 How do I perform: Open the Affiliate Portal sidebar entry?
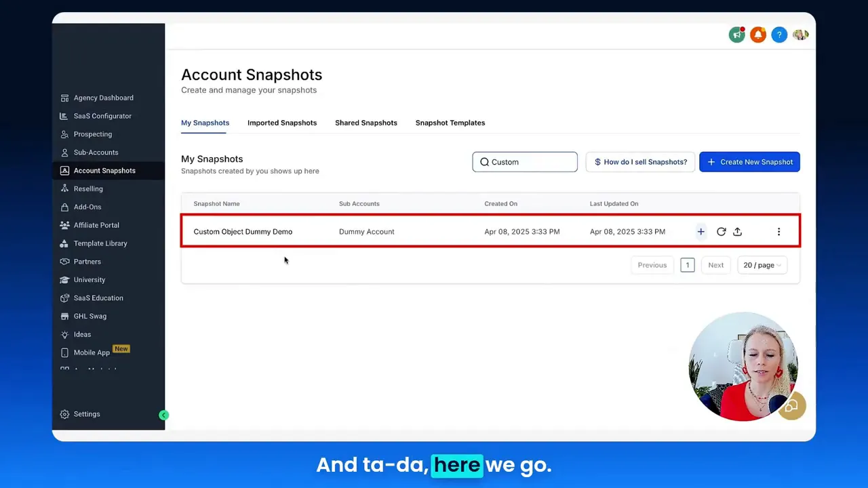point(96,225)
